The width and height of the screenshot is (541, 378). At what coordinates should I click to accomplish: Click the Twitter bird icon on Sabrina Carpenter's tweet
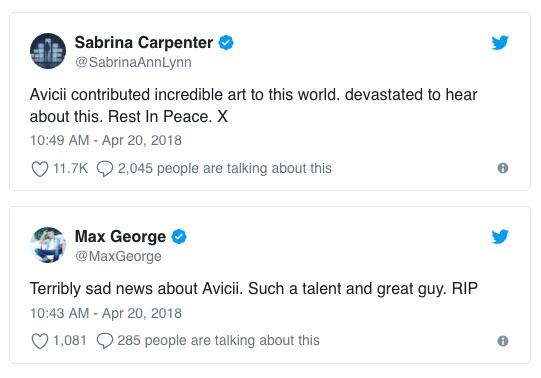tap(500, 43)
